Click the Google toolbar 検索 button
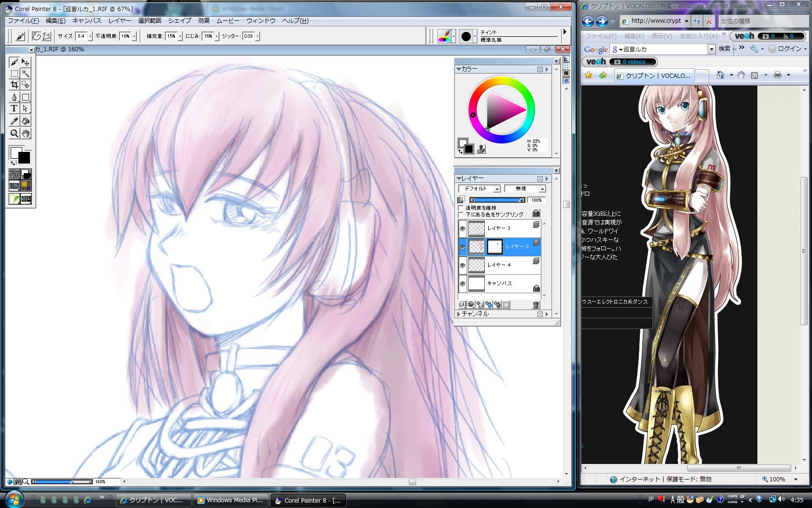The width and height of the screenshot is (812, 508). [x=724, y=49]
